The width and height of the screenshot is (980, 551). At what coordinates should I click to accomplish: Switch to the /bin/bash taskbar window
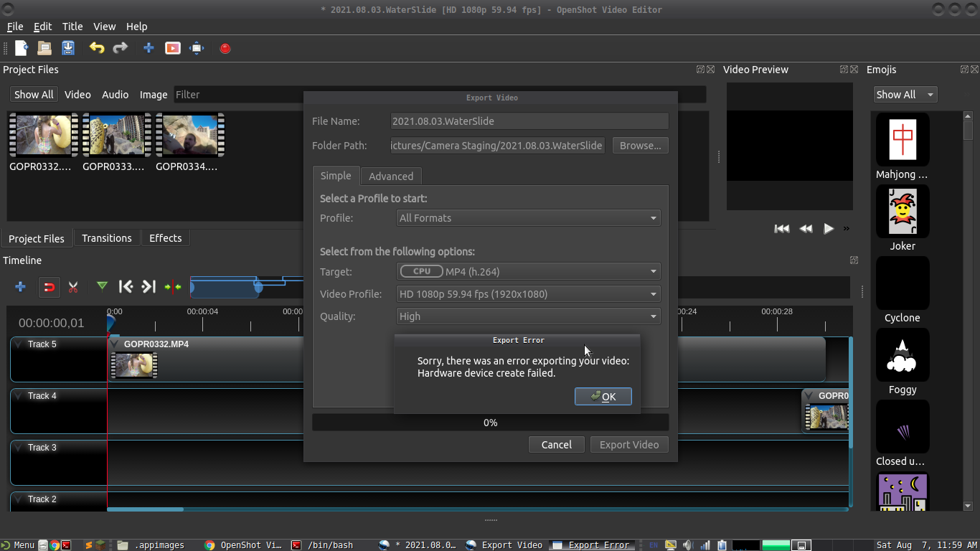331,545
